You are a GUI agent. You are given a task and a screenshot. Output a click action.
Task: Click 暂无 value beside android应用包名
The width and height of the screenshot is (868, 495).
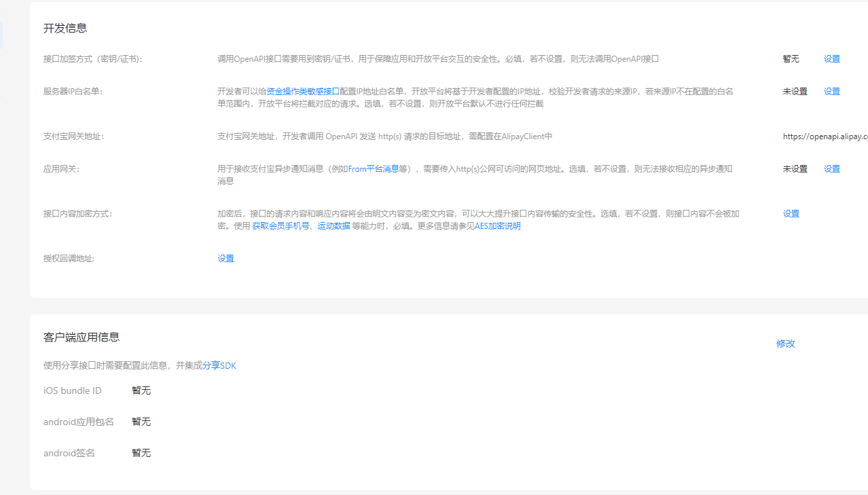click(141, 422)
